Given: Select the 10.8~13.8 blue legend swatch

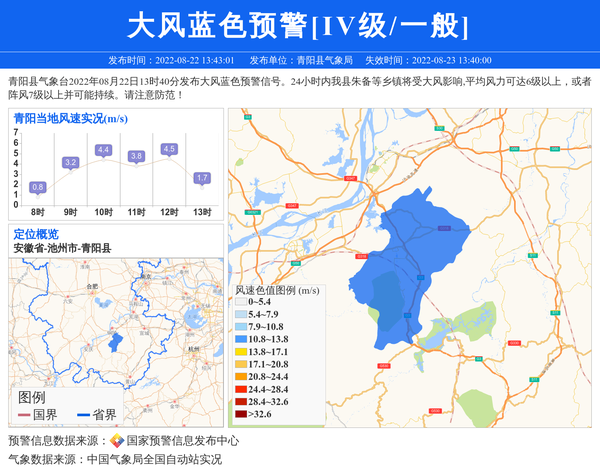Looking at the screenshot, I should tap(240, 340).
